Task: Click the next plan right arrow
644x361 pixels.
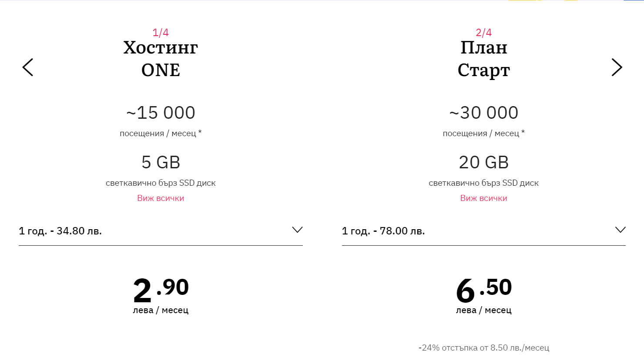Action: pos(617,67)
